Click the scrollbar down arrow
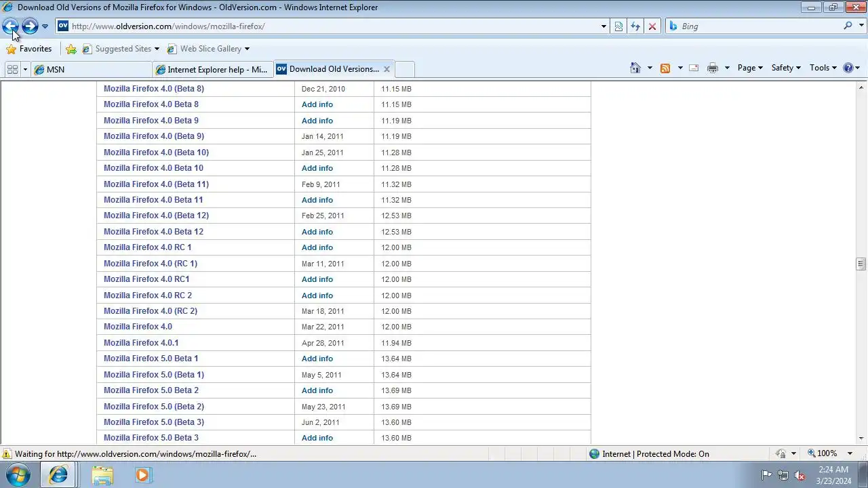Screen dimensions: 868x488 [x=861, y=439]
